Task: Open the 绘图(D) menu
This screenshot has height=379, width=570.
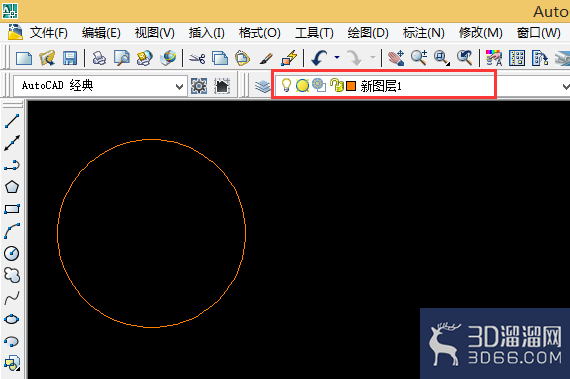Action: [x=368, y=33]
